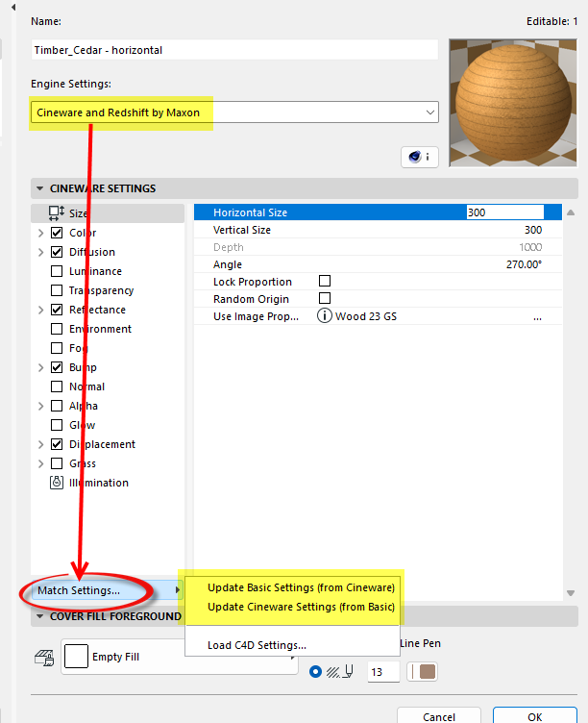
Task: Click the settings list scroll up arrow
Action: tap(571, 212)
